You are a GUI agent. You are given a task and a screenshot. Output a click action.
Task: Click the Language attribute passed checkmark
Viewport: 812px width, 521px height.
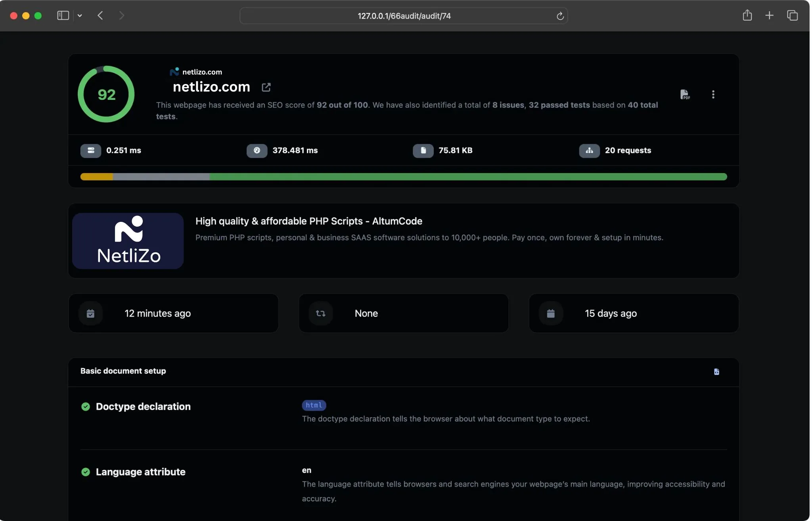[x=86, y=472]
